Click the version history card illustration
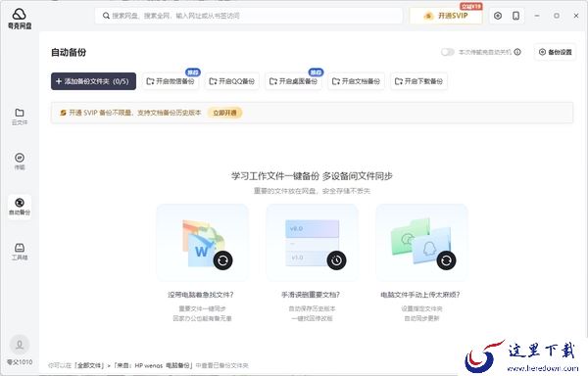This screenshot has height=376, width=588. point(312,243)
